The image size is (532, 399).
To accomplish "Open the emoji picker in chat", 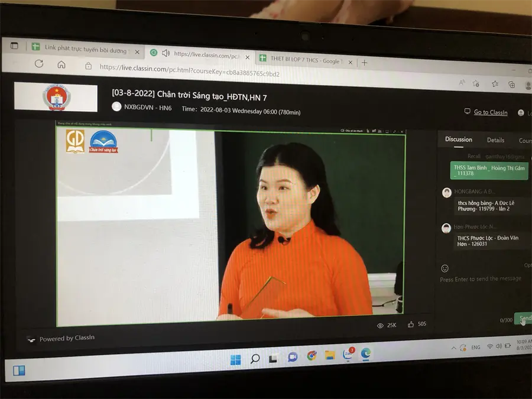I will click(x=445, y=268).
